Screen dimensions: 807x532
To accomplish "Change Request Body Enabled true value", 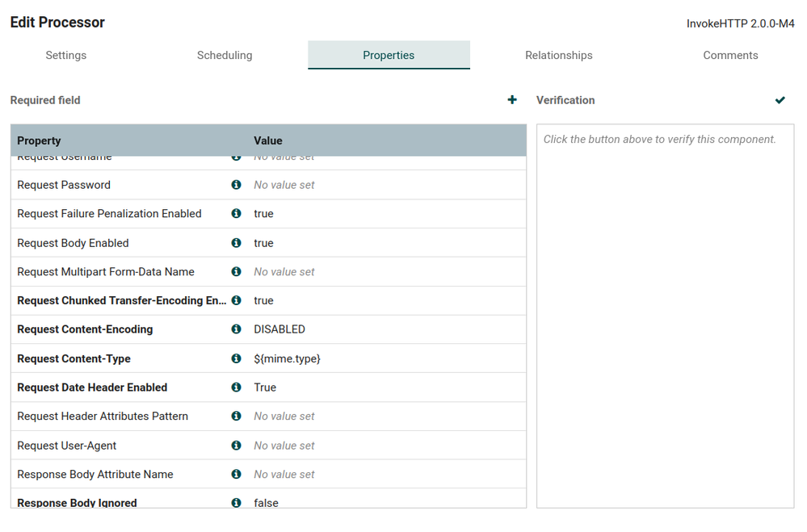I will tap(264, 243).
